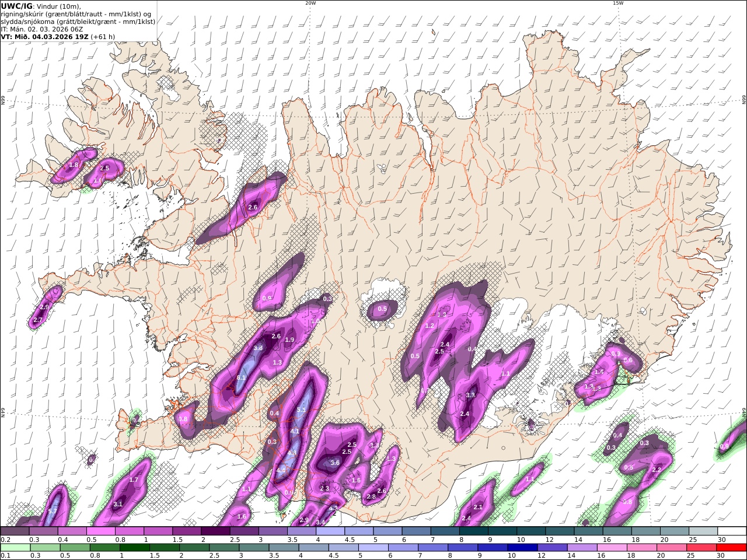The height and width of the screenshot is (560, 747).
Task: Click the 1.8 value in the Westfjords
Action: pyautogui.click(x=74, y=165)
